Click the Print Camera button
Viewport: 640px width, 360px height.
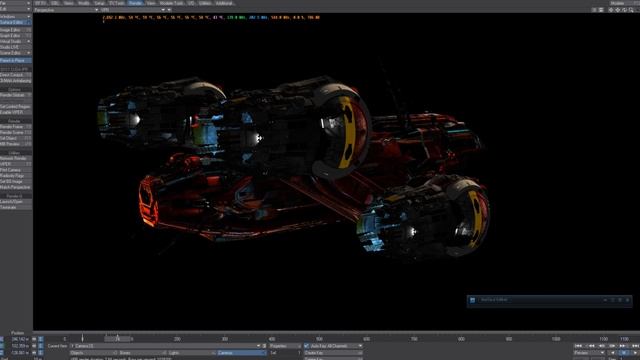(x=16, y=170)
